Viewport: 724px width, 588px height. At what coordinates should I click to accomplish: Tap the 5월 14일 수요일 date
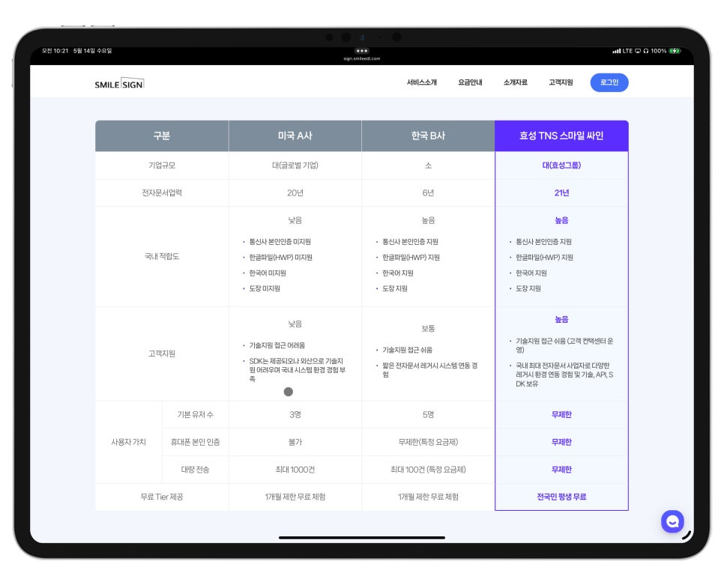[x=92, y=51]
